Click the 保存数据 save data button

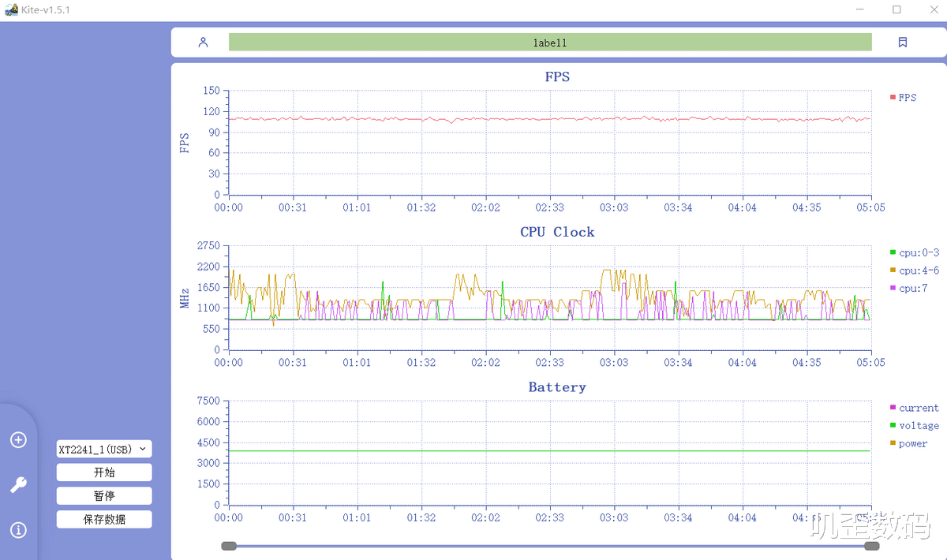point(104,520)
